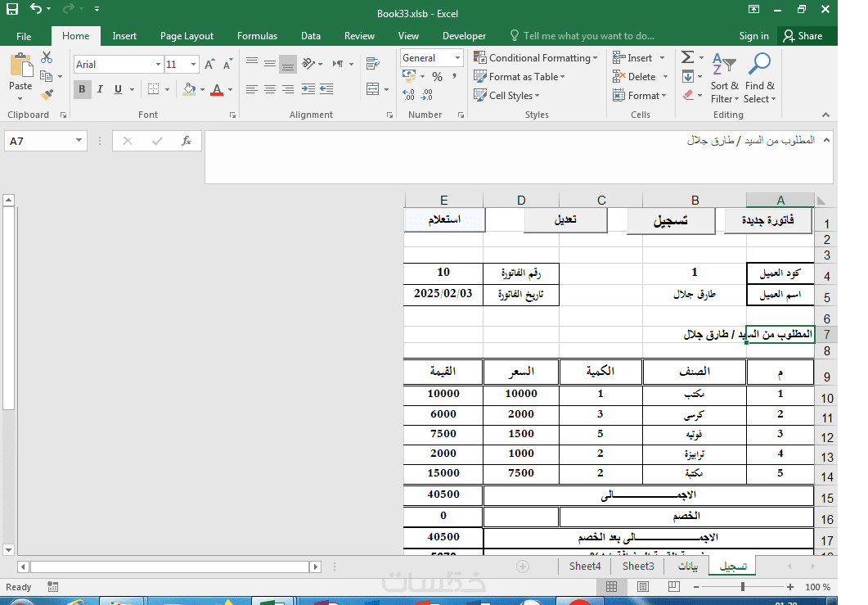Align text to the right
The width and height of the screenshot is (868, 605).
pyautogui.click(x=288, y=89)
